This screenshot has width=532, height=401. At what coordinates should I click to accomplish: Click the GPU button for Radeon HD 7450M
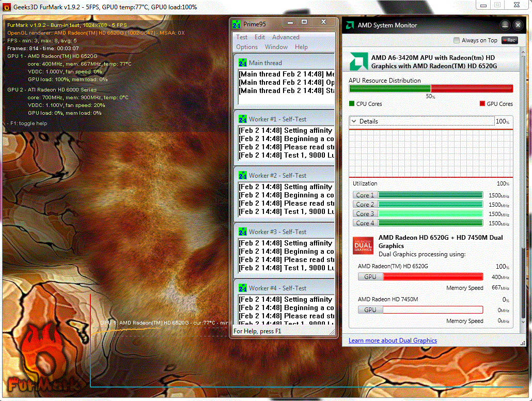tap(370, 310)
